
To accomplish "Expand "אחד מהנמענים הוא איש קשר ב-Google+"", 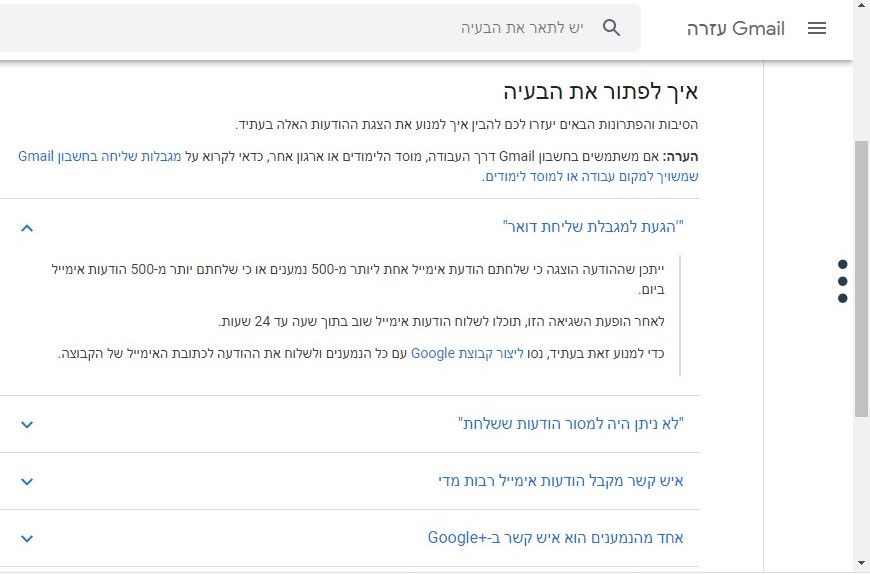I will pyautogui.click(x=555, y=538).
